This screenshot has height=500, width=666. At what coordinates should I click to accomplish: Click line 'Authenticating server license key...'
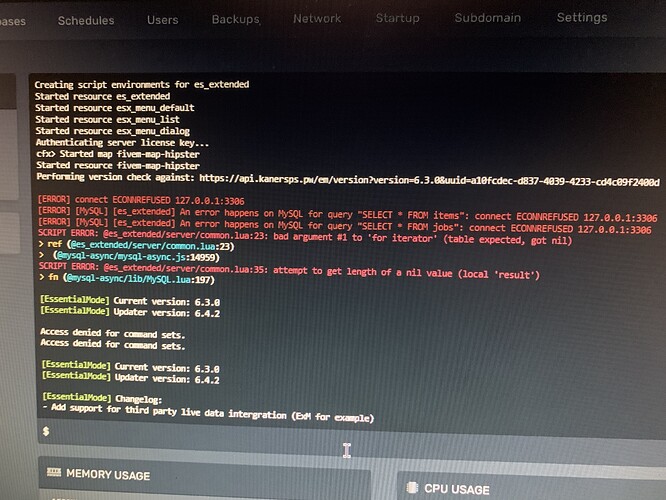[x=122, y=142]
